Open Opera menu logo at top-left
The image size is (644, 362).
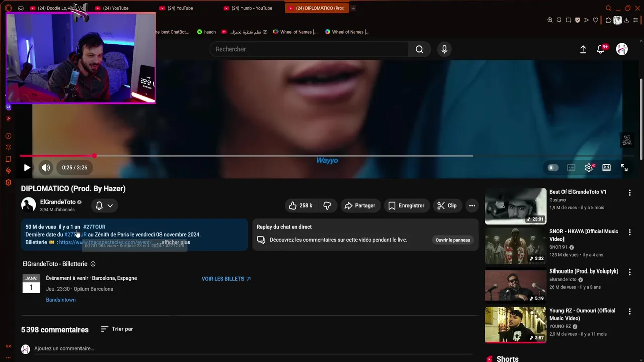tap(8, 8)
